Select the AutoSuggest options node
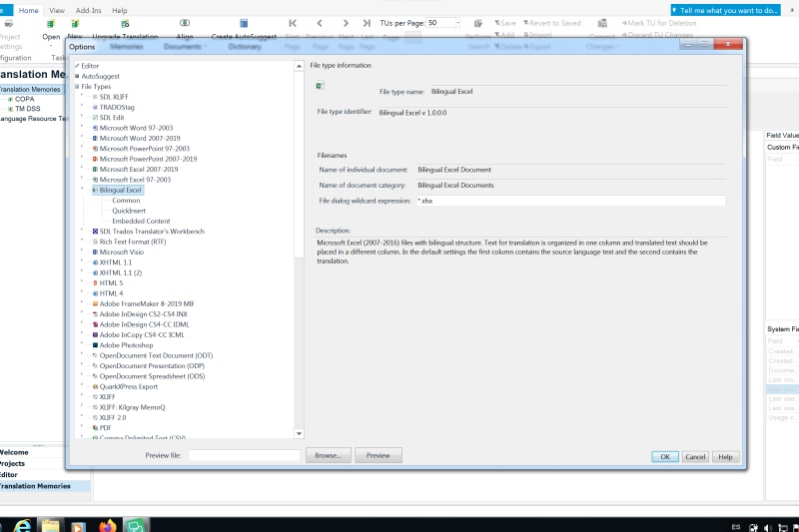 (101, 76)
